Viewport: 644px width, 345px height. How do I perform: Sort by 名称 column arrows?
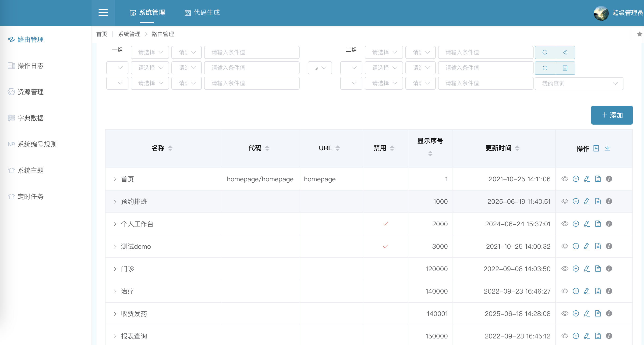170,148
